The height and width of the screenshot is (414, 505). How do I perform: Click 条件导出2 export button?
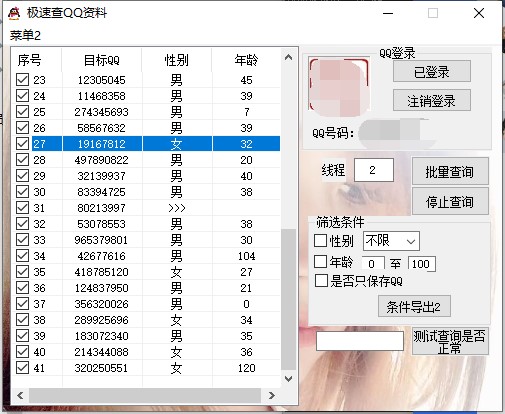point(414,306)
